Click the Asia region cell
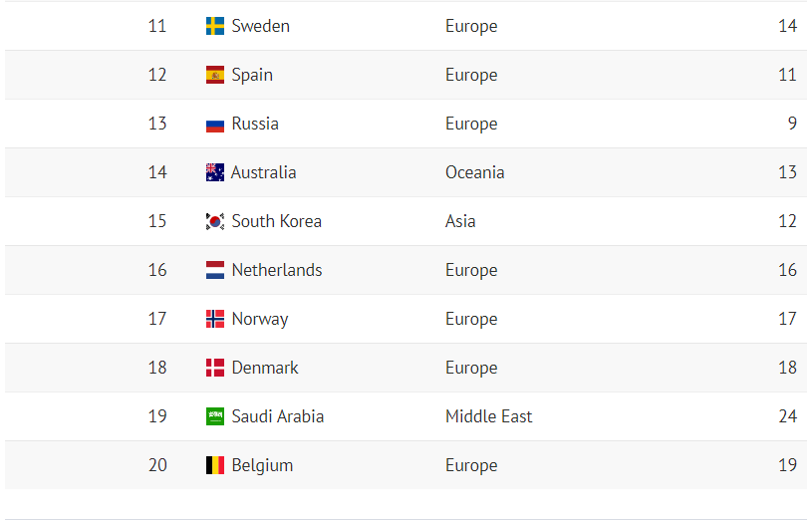 [460, 221]
